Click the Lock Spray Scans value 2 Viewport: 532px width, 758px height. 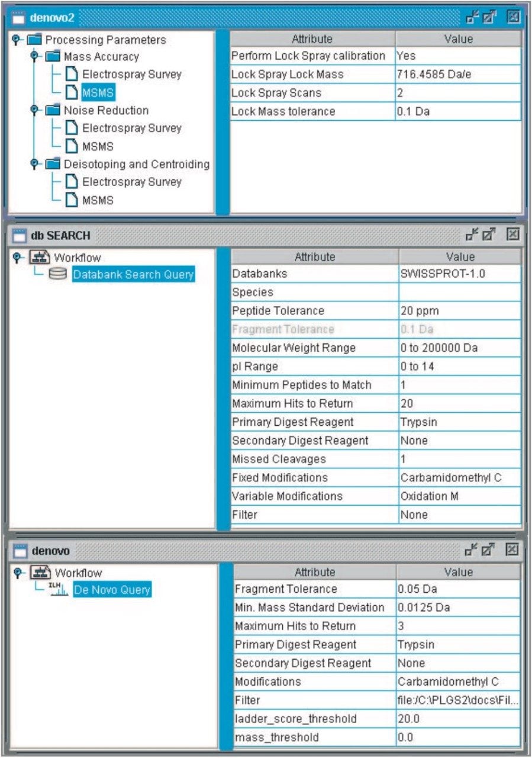pos(459,93)
